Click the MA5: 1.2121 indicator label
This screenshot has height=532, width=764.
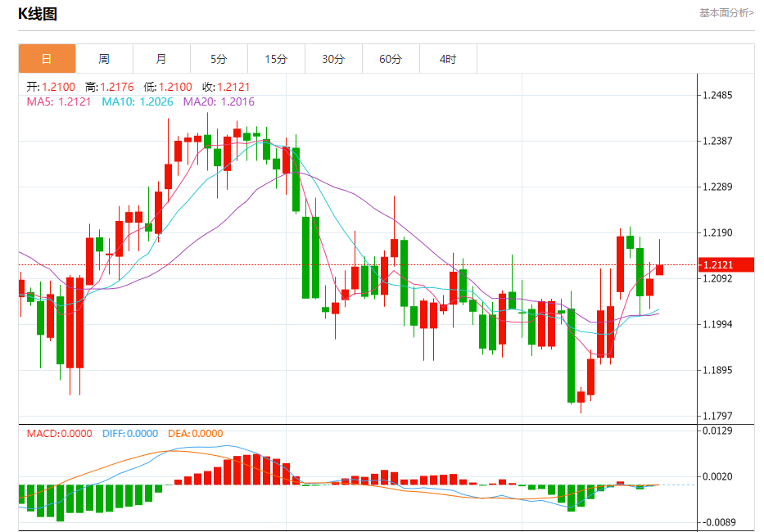coord(59,101)
